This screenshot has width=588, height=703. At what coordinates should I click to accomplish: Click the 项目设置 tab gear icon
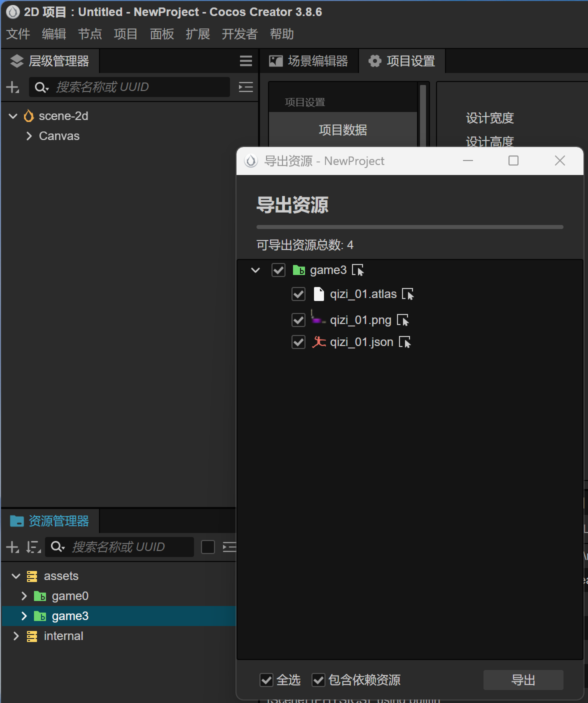[x=374, y=61]
